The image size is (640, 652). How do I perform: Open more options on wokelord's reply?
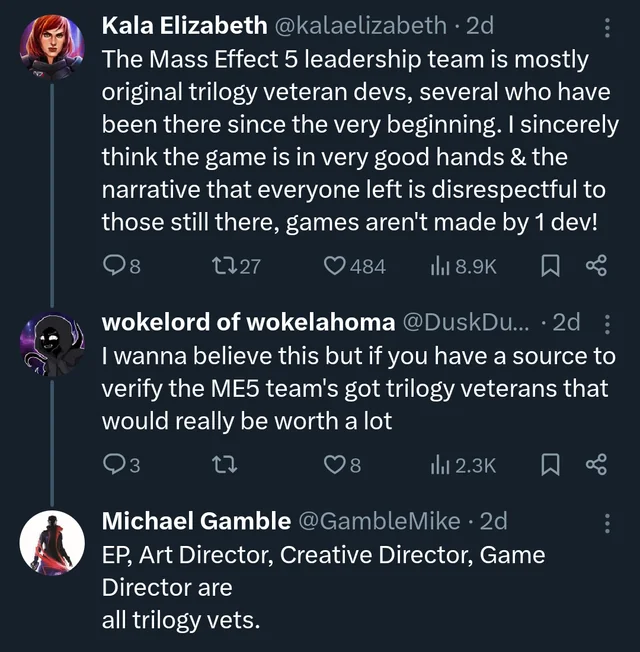(606, 322)
